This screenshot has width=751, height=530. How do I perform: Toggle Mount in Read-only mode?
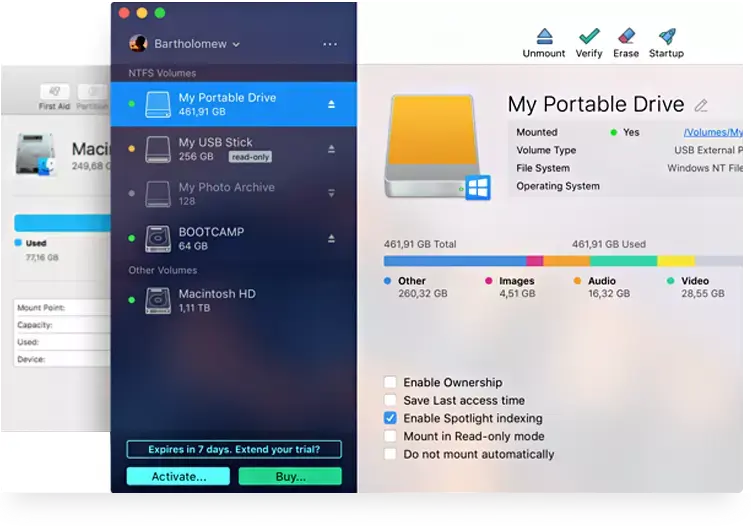tap(390, 436)
